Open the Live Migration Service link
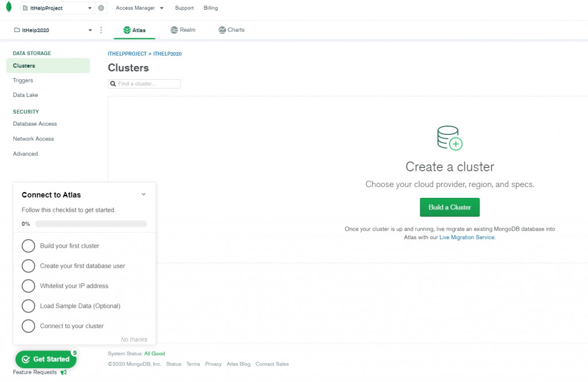 tap(467, 237)
